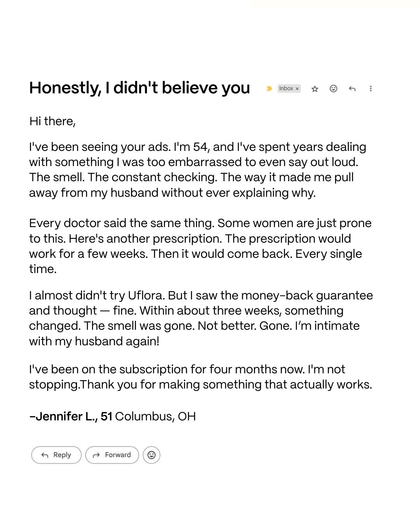Click the paragraph starting "Every doctor said"
This screenshot has width=420, height=525.
pos(200,246)
